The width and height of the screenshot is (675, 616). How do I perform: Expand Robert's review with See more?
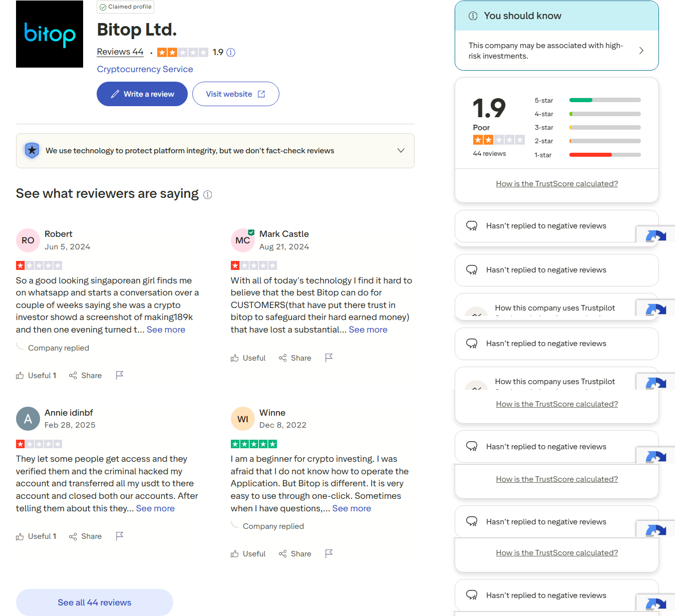coord(166,330)
